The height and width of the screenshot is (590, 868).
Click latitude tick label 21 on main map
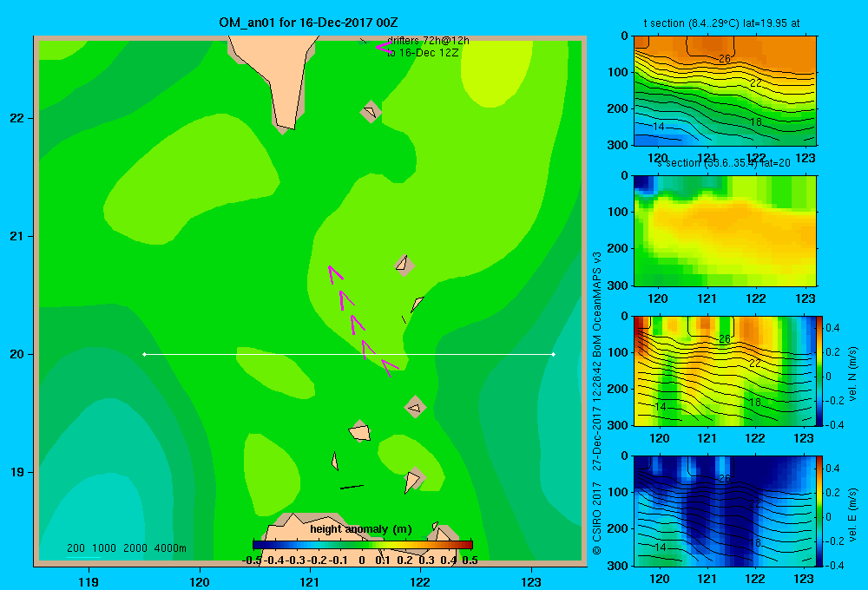click(x=17, y=236)
